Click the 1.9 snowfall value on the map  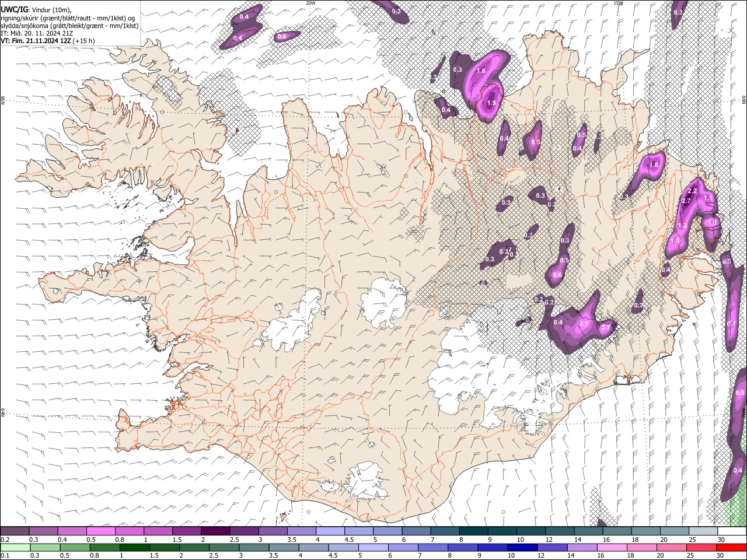click(491, 103)
